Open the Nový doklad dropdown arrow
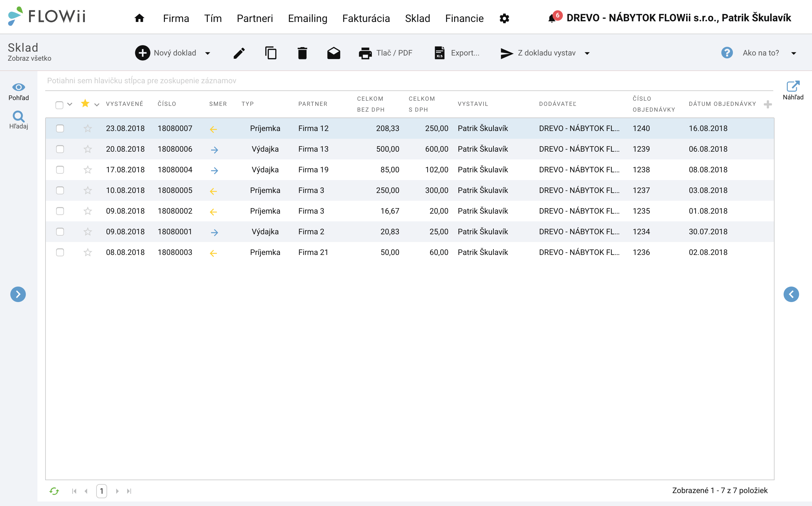 coord(208,53)
